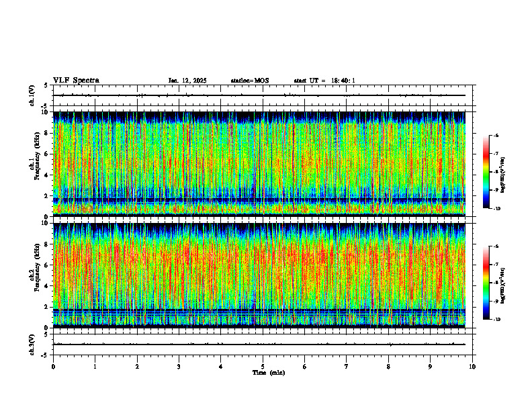Click the "8" kHz tick on ch.1 axis
Image resolution: width=532 pixels, height=411 pixels.
tap(46, 133)
